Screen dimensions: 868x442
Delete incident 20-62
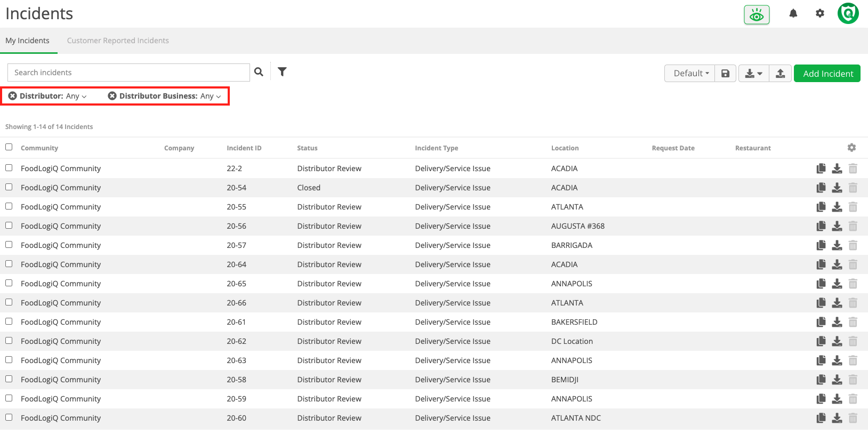coord(853,341)
